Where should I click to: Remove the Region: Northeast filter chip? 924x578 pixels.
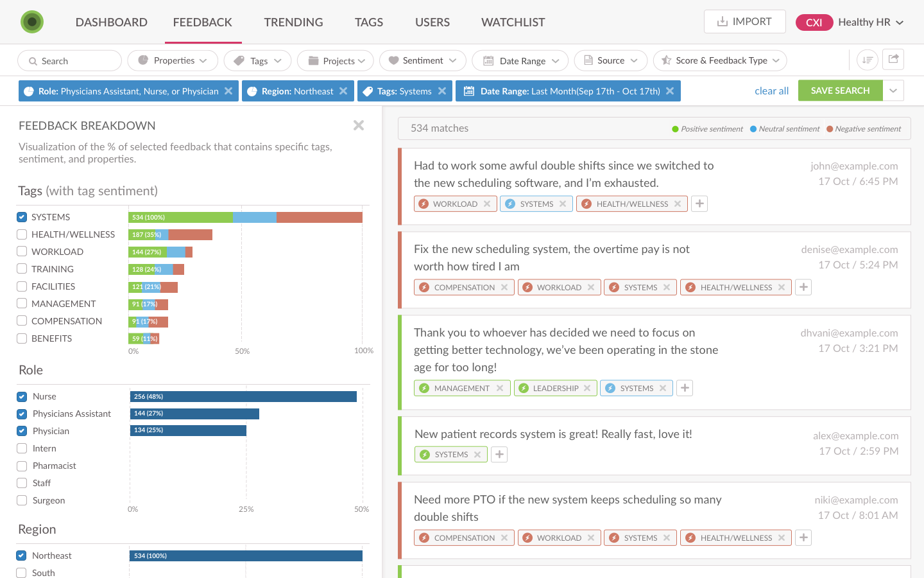coord(345,91)
